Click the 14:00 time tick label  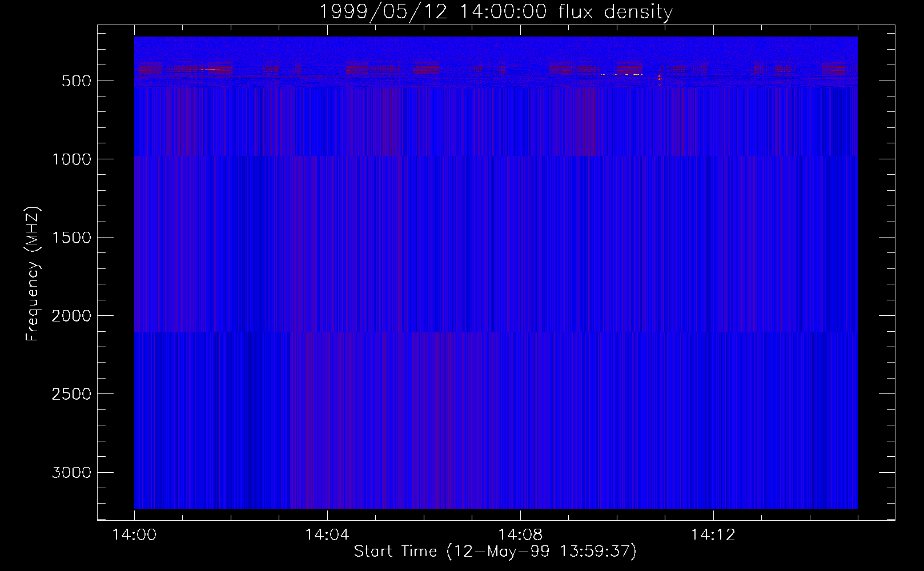pyautogui.click(x=134, y=535)
